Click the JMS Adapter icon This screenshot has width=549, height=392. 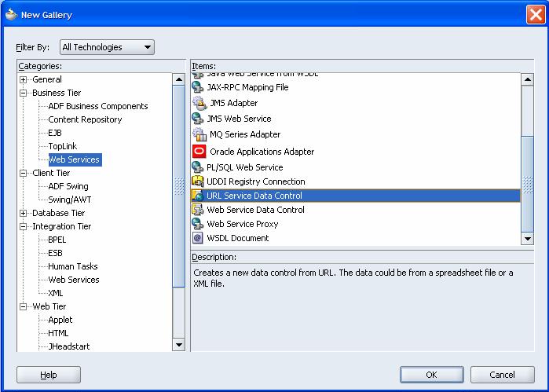click(198, 103)
